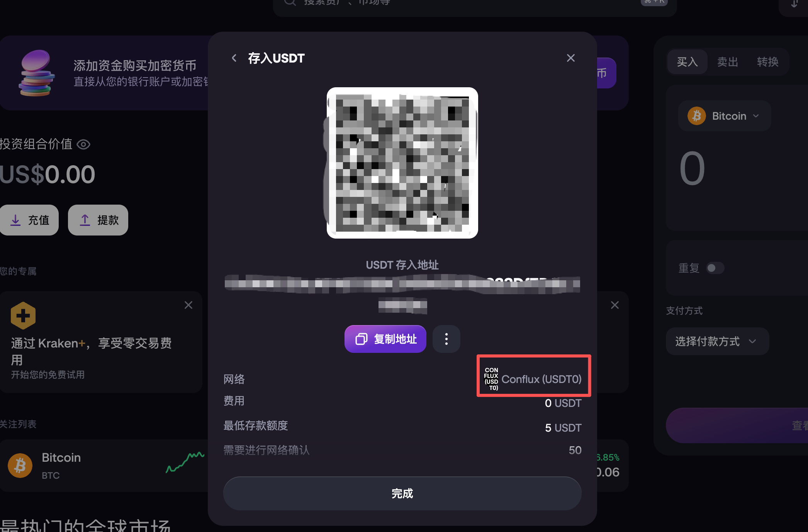The width and height of the screenshot is (808, 532).
Task: Open the 选择付款方式 payment method dropdown
Action: coord(717,341)
